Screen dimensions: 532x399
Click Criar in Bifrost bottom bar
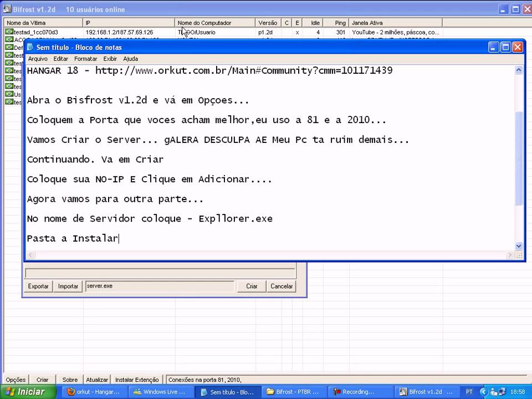click(x=43, y=380)
